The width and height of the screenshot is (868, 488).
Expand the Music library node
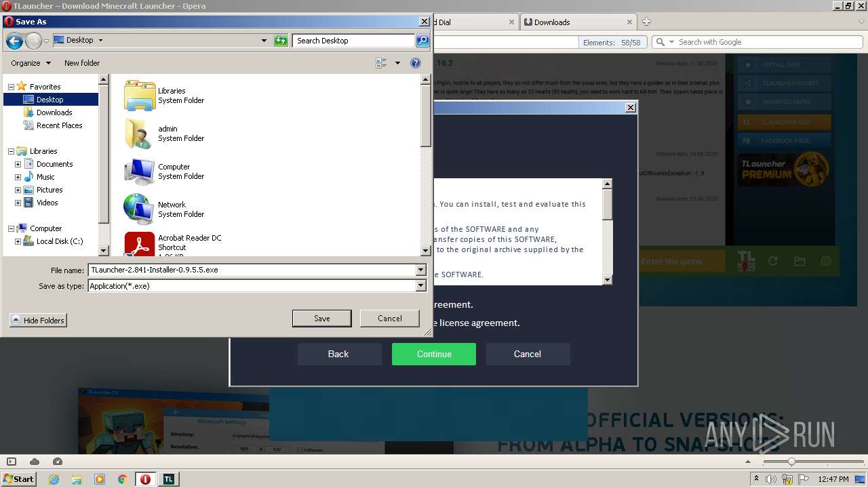point(18,177)
